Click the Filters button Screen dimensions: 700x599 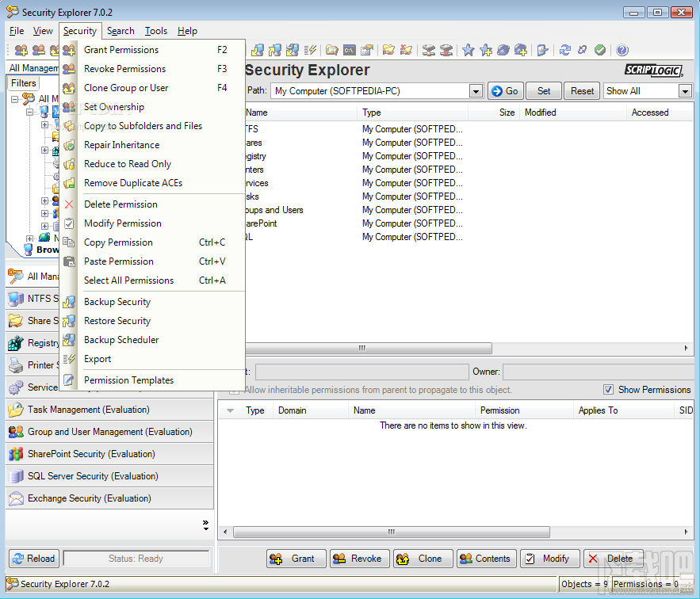tap(23, 83)
